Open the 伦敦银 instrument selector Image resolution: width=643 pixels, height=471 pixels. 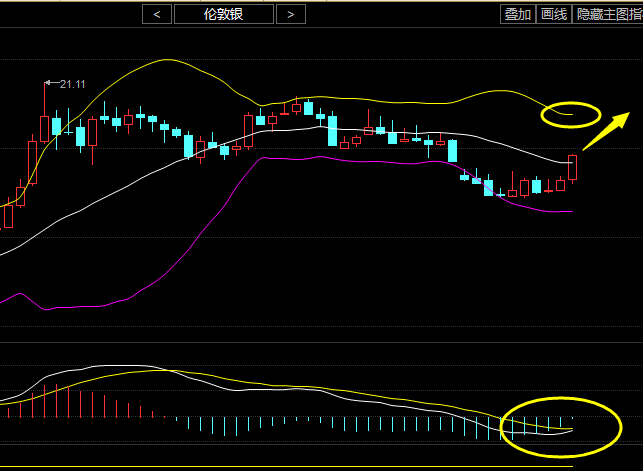[x=223, y=14]
